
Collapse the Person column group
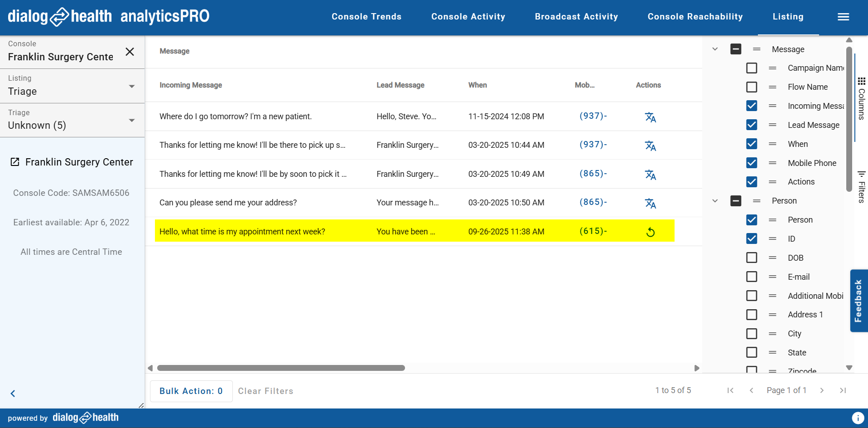click(715, 201)
